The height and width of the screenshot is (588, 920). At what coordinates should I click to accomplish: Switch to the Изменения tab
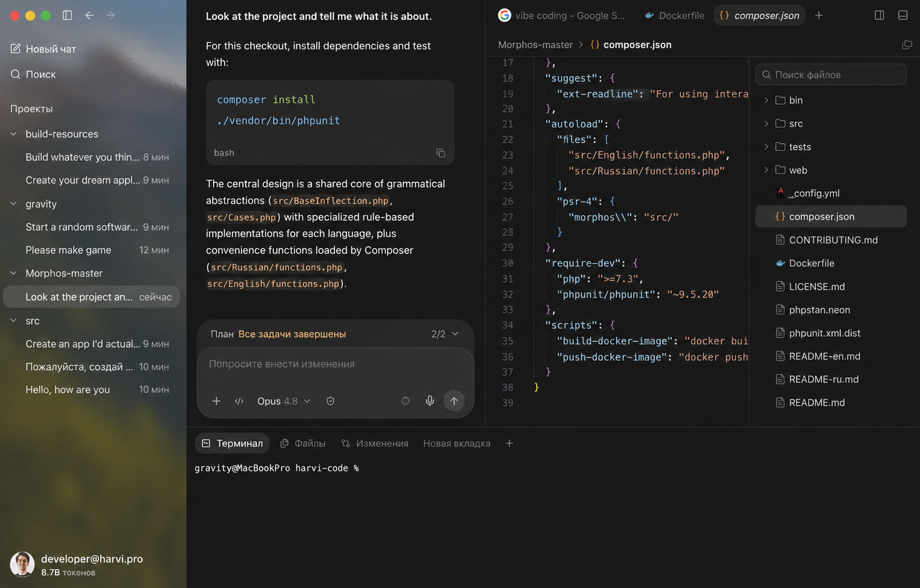(x=375, y=444)
